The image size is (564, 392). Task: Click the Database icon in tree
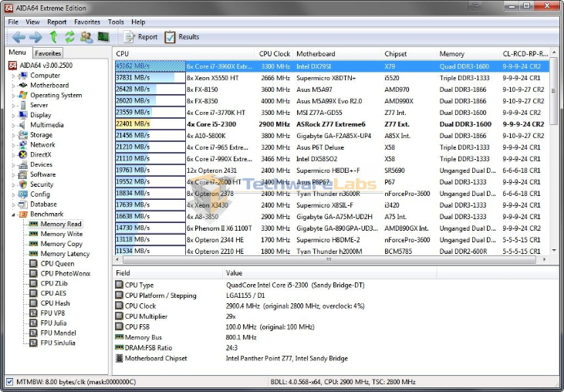[x=23, y=204]
